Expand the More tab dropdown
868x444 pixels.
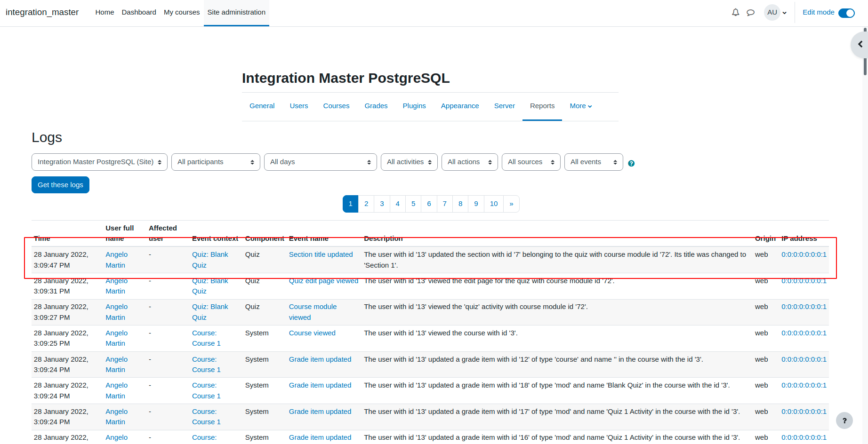[x=581, y=106]
